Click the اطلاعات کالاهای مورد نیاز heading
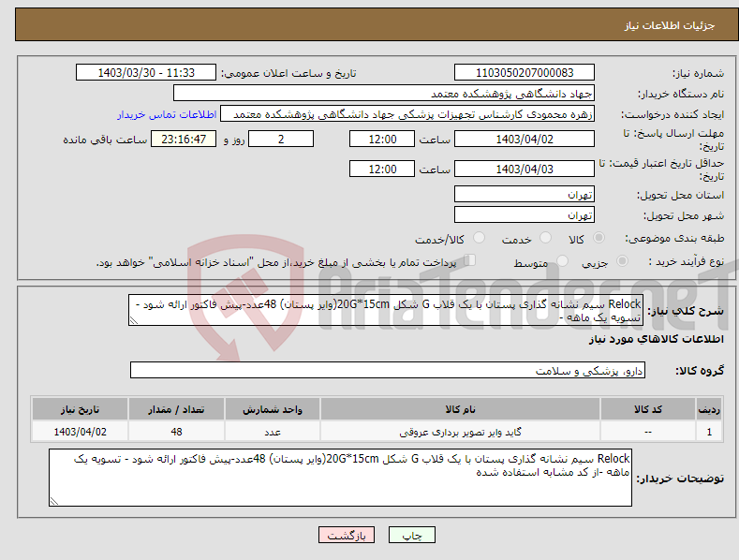 pos(656,339)
